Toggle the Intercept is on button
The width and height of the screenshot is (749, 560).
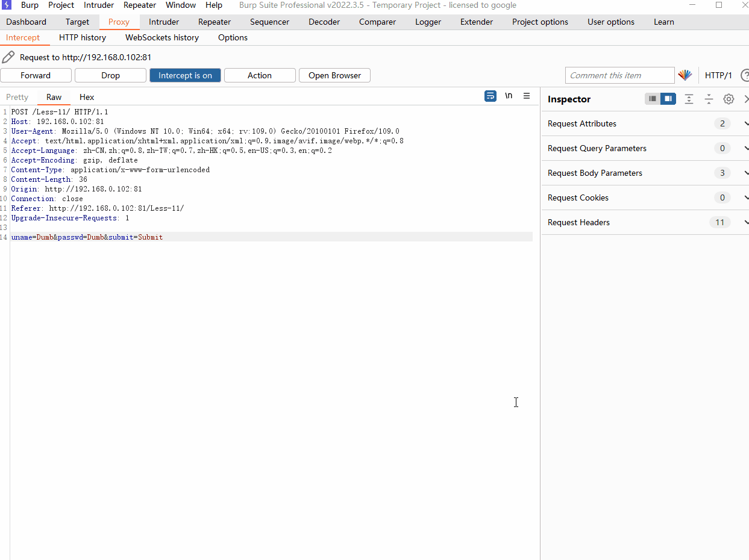(x=185, y=75)
